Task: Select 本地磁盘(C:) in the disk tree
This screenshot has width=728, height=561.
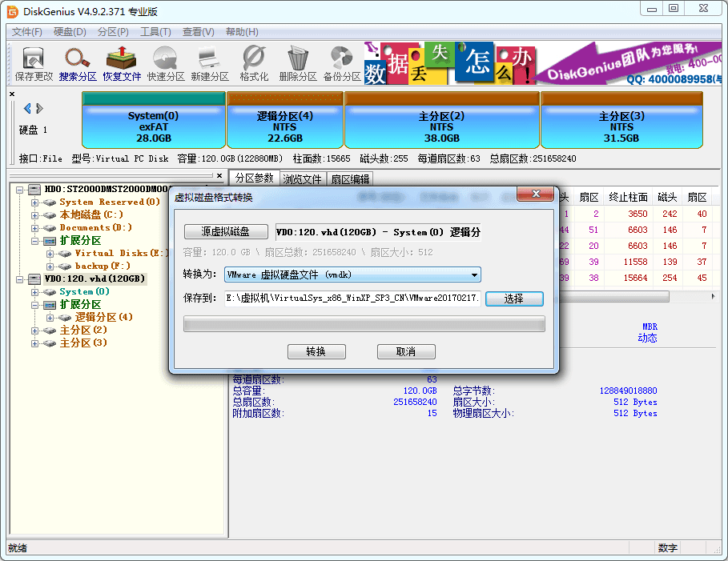Action: [x=91, y=214]
